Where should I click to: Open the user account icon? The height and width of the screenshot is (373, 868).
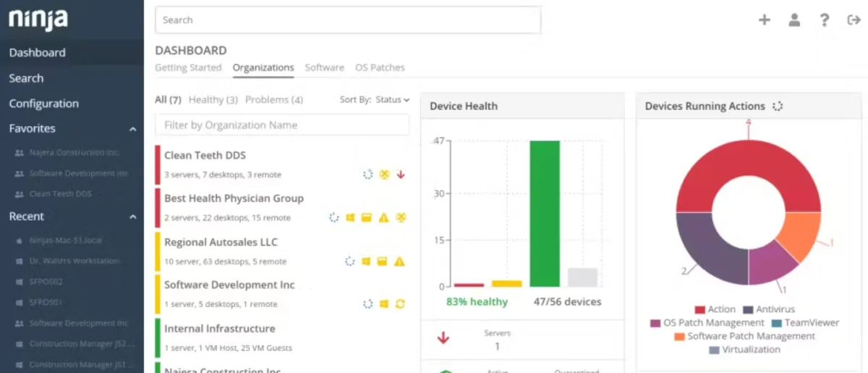[x=794, y=20]
